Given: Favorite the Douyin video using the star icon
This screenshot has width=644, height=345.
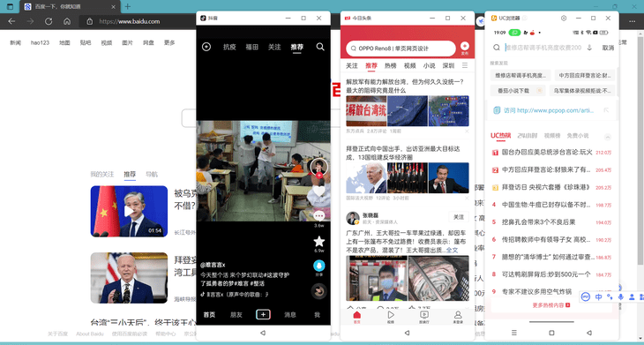Looking at the screenshot, I should click(x=319, y=241).
